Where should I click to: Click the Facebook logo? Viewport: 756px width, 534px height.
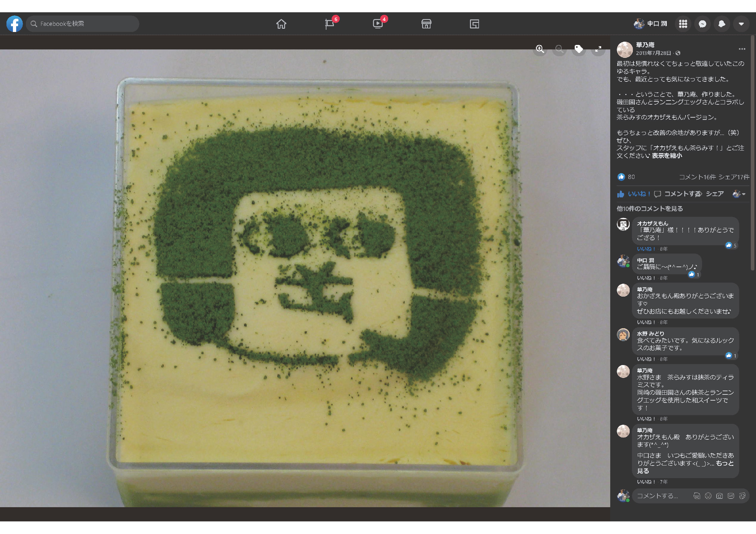pos(15,24)
